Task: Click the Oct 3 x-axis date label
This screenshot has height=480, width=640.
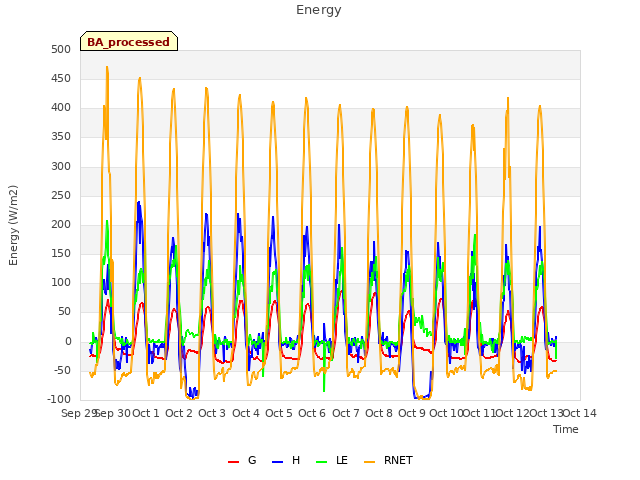Action: (x=212, y=413)
